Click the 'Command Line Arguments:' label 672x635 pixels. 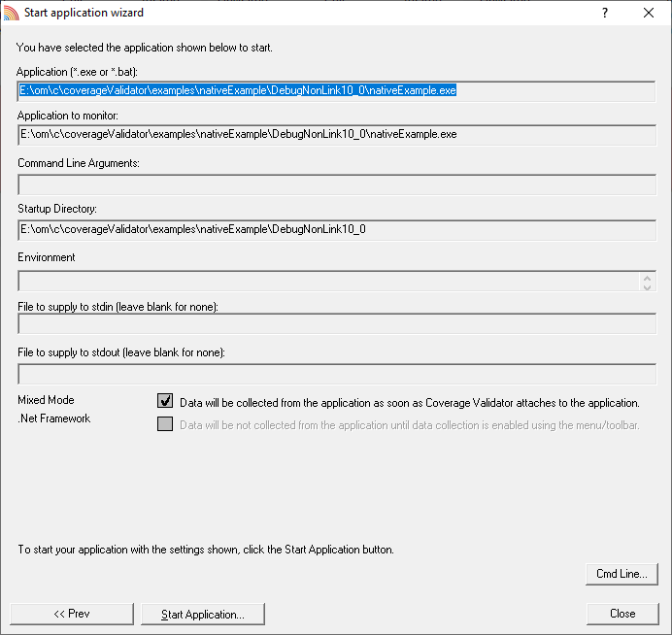tap(79, 163)
